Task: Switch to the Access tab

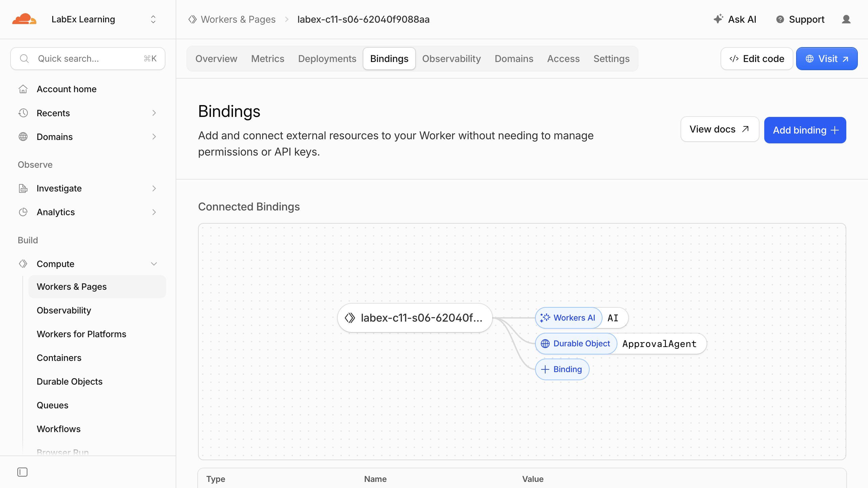Action: click(x=563, y=59)
